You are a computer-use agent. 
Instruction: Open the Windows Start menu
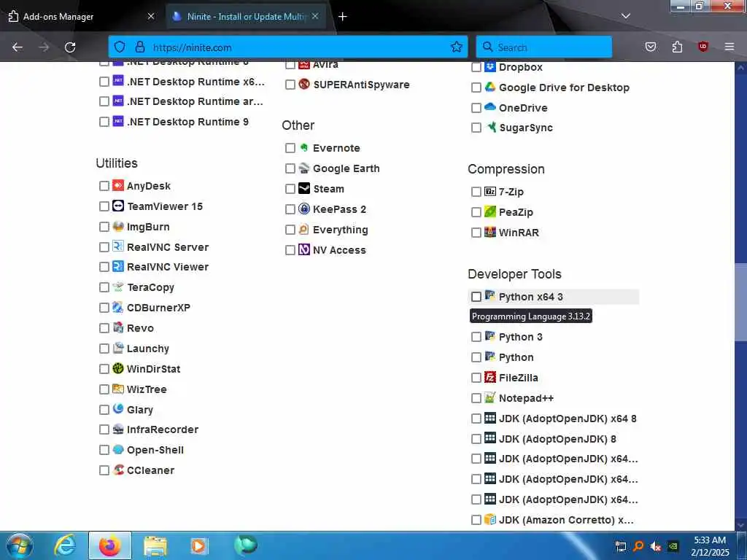[20, 545]
